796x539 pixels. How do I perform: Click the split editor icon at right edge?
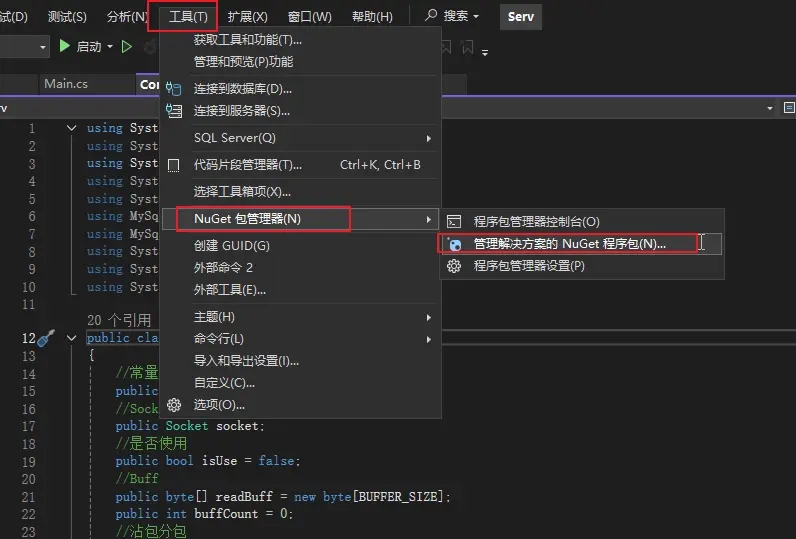point(789,108)
